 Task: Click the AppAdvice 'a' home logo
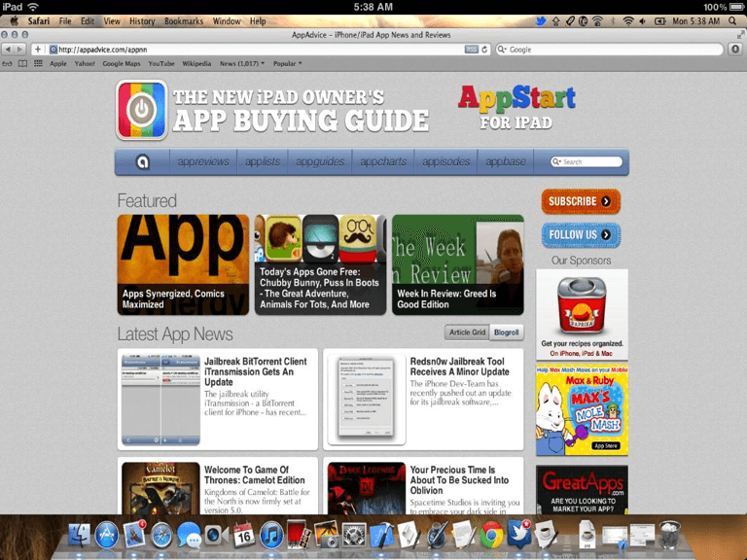pos(142,162)
